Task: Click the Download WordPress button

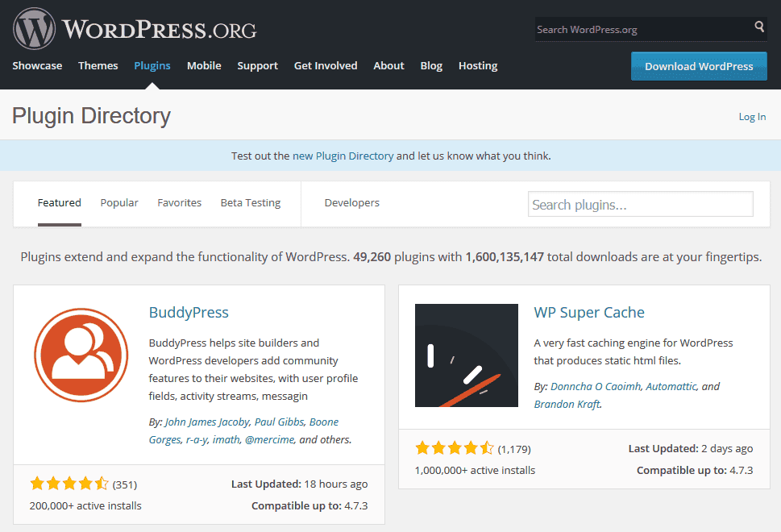Action: point(699,66)
